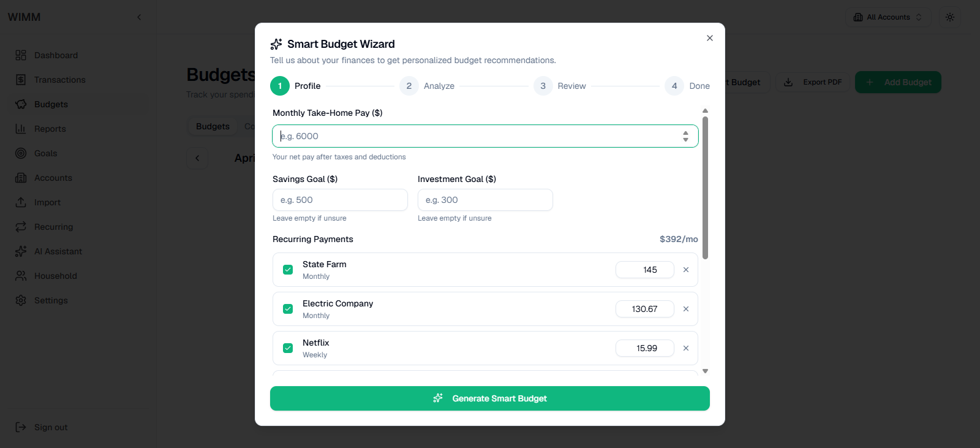Remove the Netflix recurring payment
The width and height of the screenshot is (980, 448).
pyautogui.click(x=686, y=348)
